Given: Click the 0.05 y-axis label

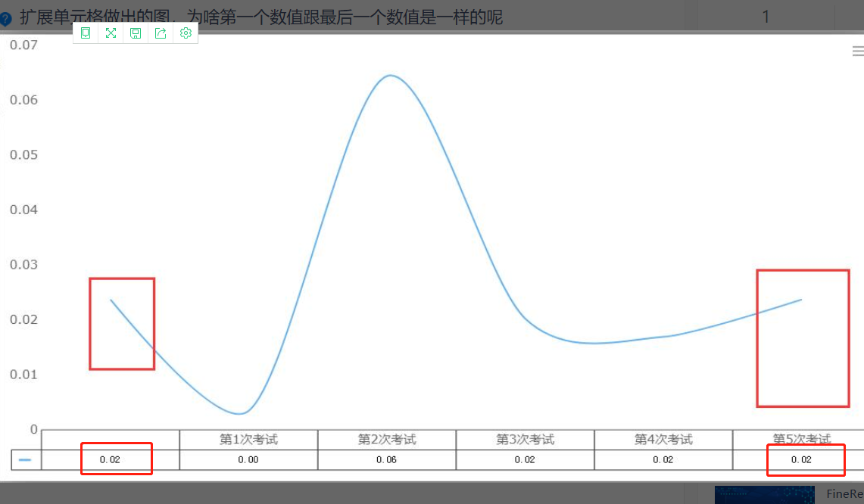Looking at the screenshot, I should [x=23, y=155].
